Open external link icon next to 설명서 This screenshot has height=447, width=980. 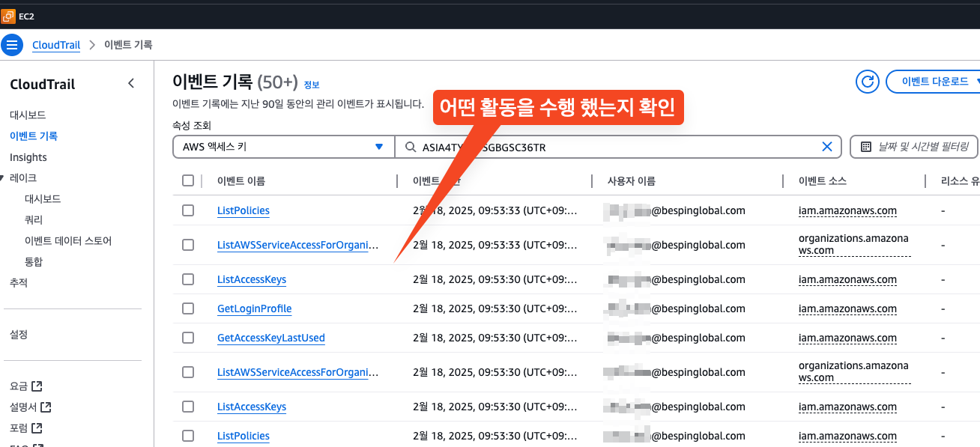(46, 407)
